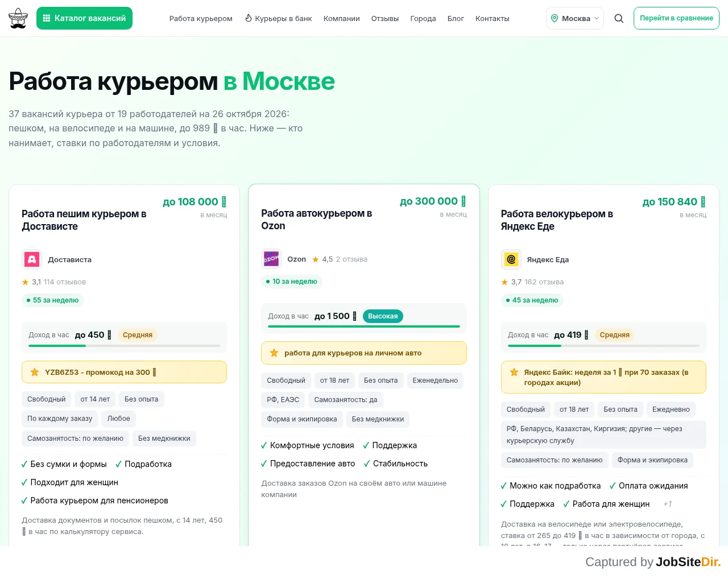
Task: Click the star icon beside Ozon 4,5 rating
Action: point(315,259)
